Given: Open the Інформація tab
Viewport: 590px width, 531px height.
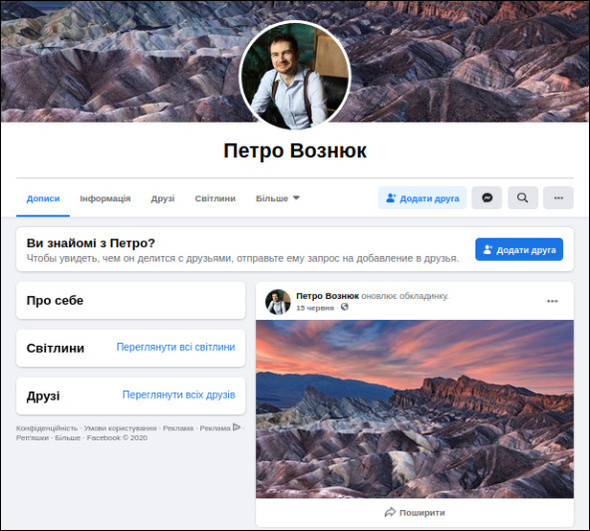Looking at the screenshot, I should click(x=105, y=198).
